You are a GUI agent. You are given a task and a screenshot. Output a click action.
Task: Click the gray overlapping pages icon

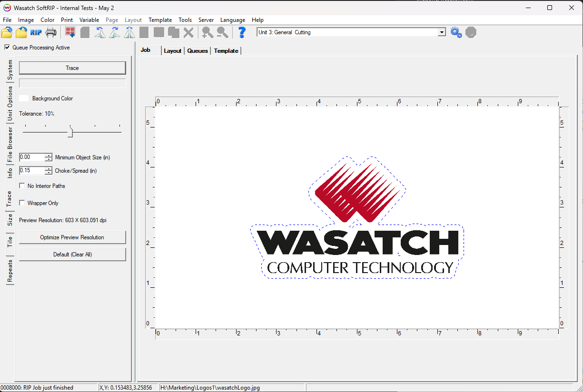tap(174, 32)
